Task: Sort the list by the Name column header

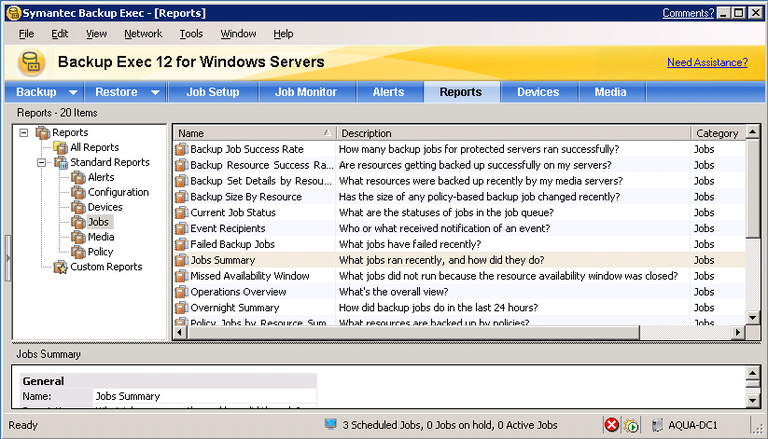Action: pos(252,133)
